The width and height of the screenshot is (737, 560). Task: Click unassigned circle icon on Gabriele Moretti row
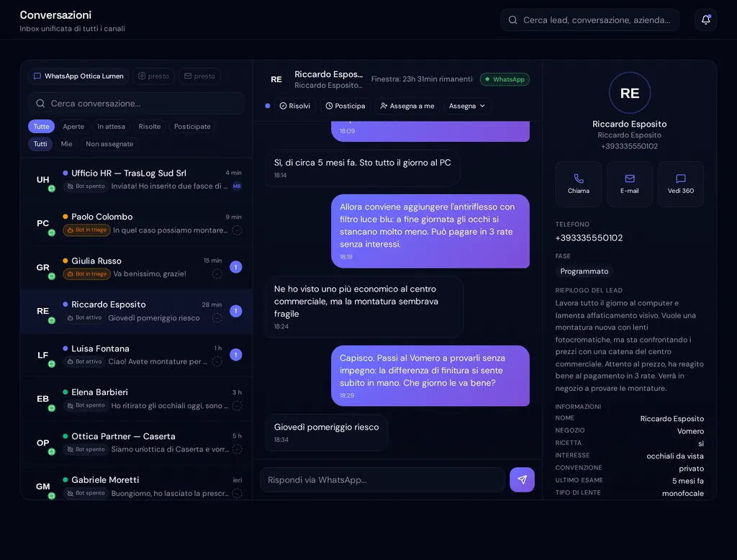tap(238, 493)
